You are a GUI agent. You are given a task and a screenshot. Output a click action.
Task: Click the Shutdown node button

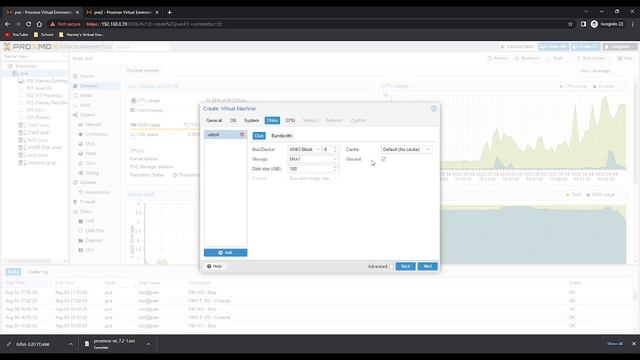(527, 58)
